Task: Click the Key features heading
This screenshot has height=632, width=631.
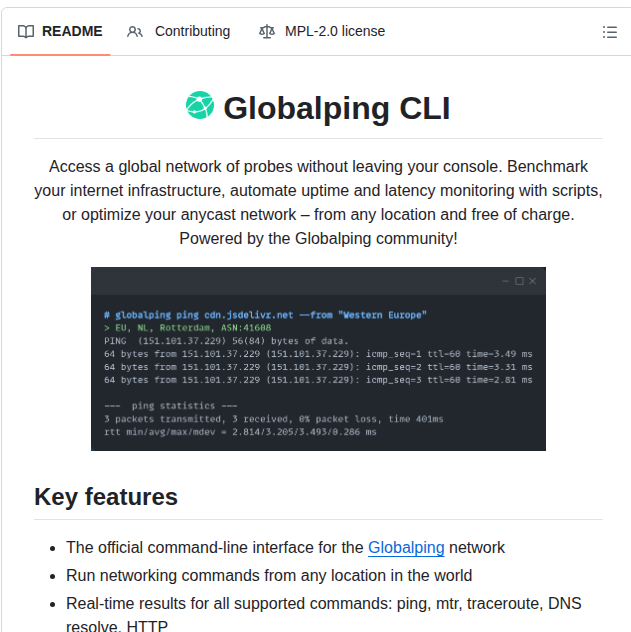Action: [x=106, y=497]
